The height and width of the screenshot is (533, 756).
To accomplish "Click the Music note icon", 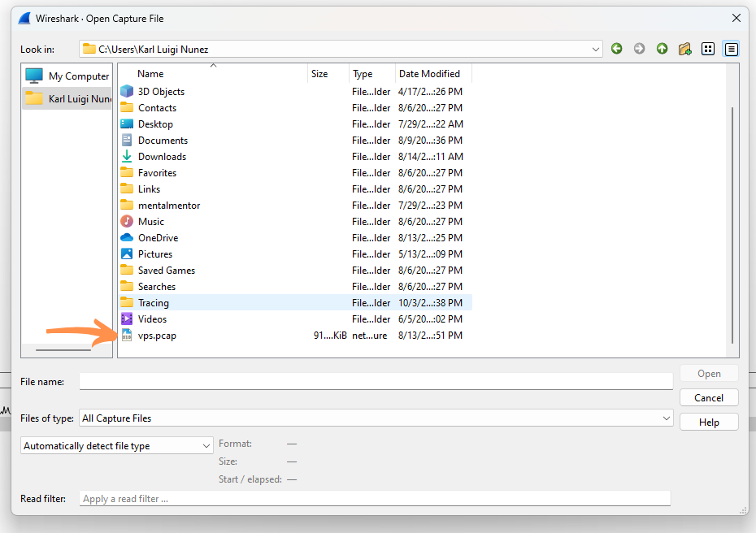I will pyautogui.click(x=127, y=221).
